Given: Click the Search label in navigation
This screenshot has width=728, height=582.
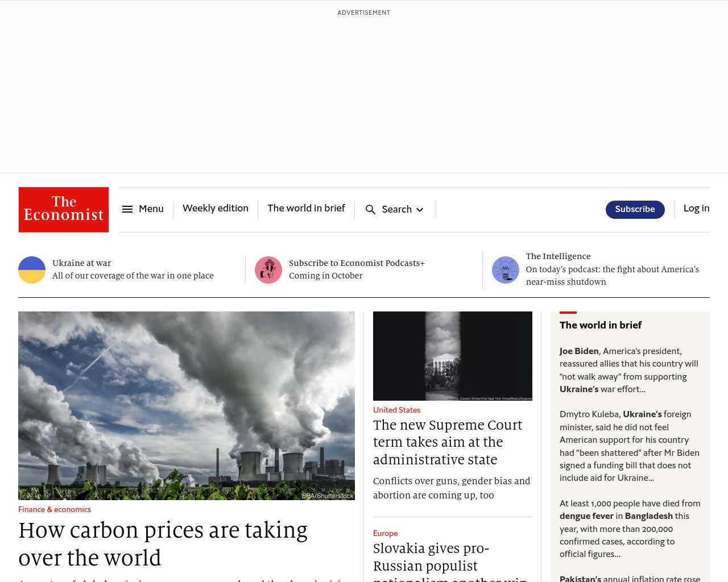Looking at the screenshot, I should [396, 210].
